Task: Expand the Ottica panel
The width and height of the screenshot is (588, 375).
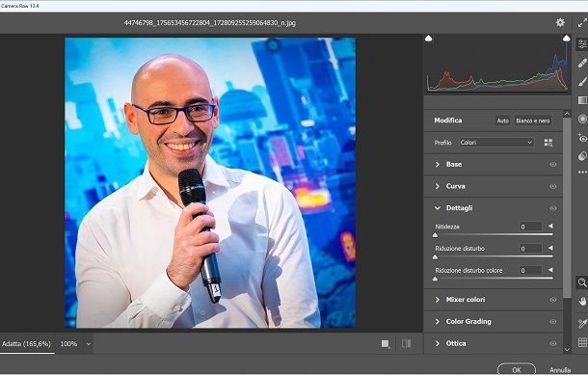Action: [438, 343]
